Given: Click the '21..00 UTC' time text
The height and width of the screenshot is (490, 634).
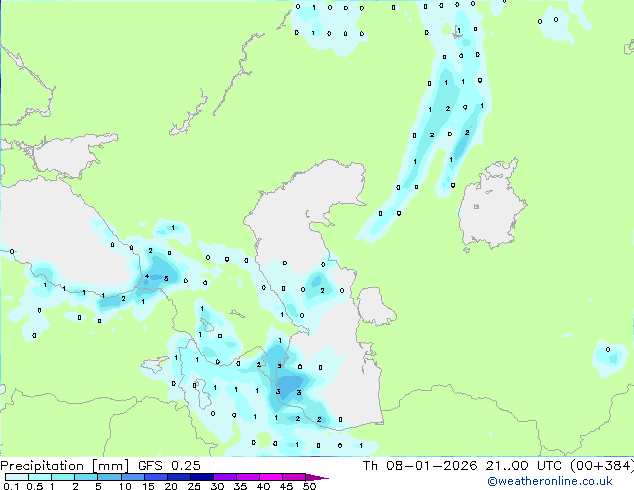Looking at the screenshot, I should pos(524,466).
